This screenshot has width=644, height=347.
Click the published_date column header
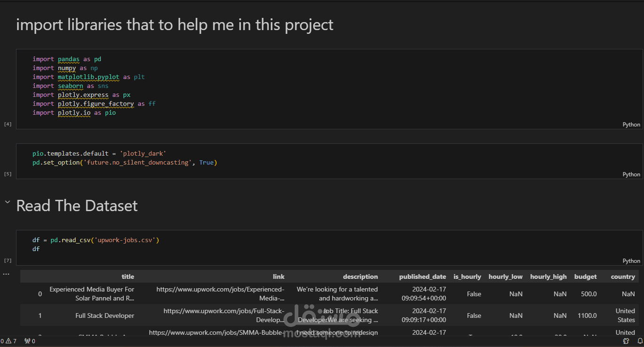pos(422,277)
